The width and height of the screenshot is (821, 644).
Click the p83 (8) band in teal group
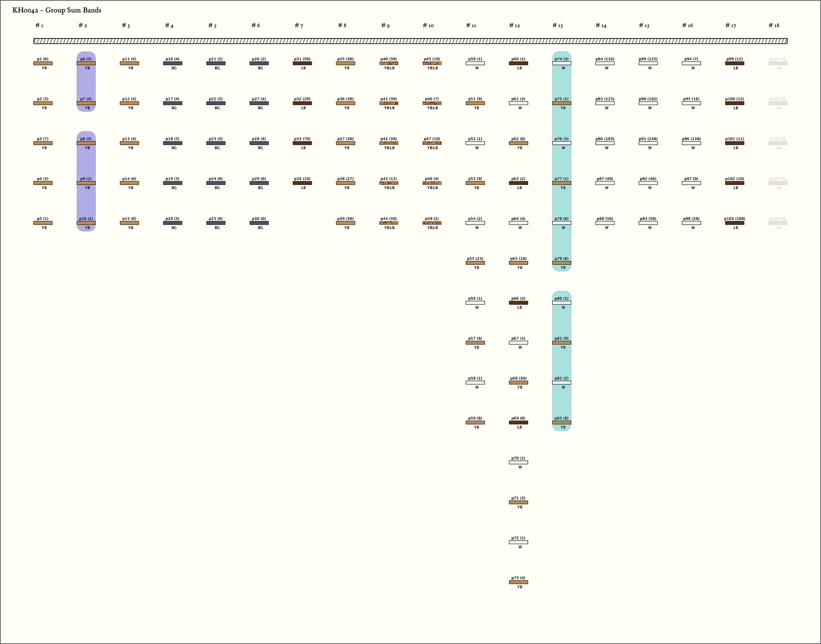click(x=562, y=423)
